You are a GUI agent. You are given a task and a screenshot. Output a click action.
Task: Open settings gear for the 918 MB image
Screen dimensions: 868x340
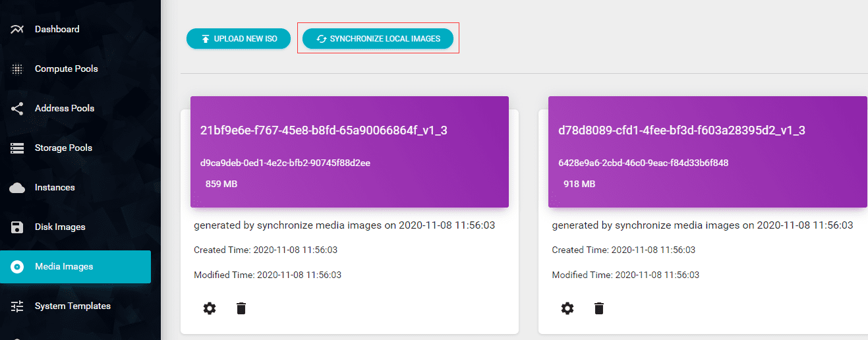click(x=567, y=308)
